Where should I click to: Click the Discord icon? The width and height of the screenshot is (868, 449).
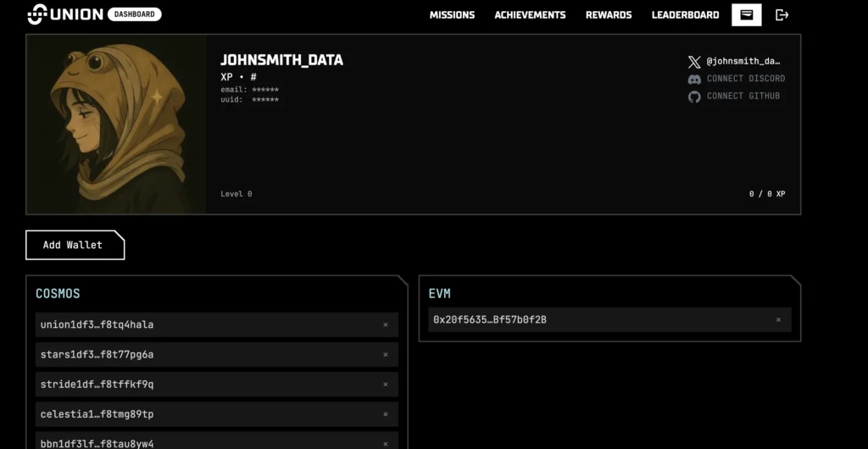coord(694,79)
